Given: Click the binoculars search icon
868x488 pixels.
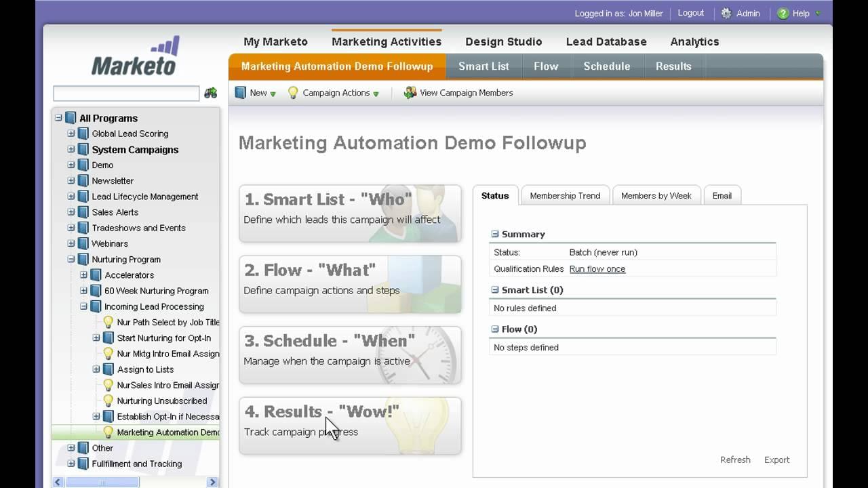Looking at the screenshot, I should 211,93.
